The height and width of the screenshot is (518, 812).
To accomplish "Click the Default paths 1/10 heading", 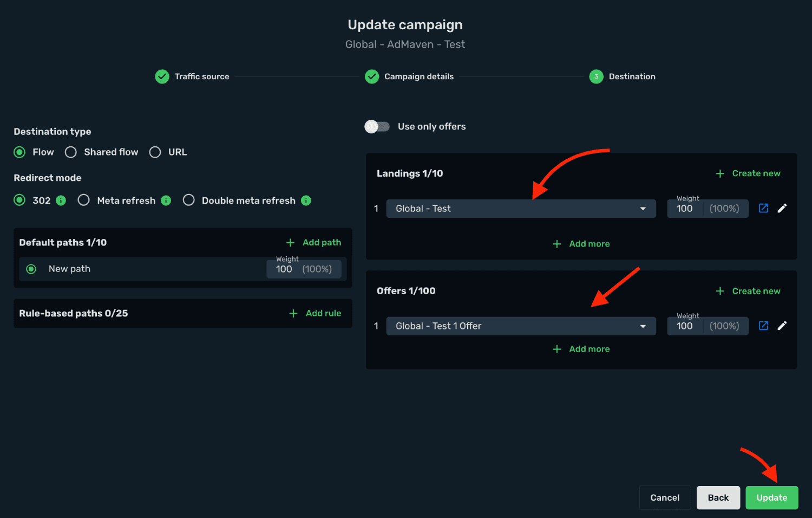I will point(63,242).
